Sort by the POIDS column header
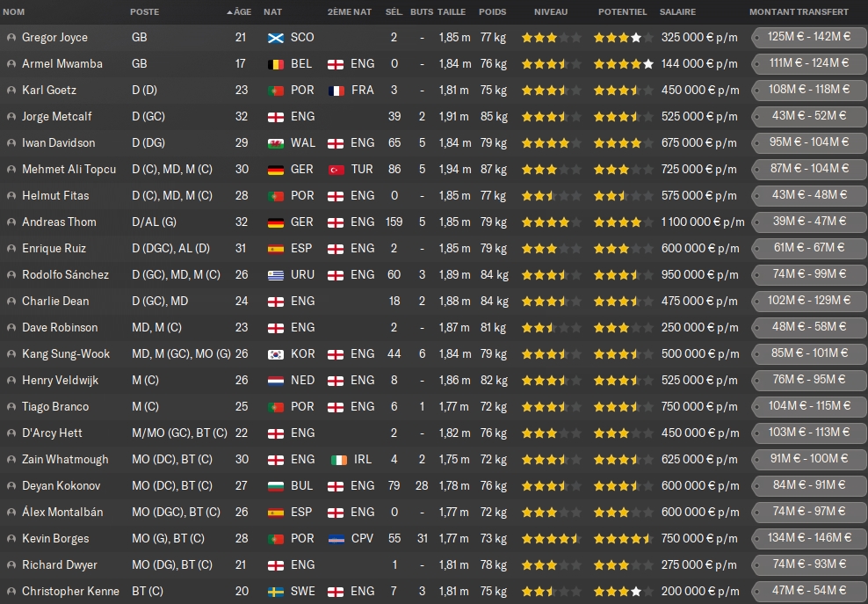This screenshot has width=868, height=604. point(493,11)
